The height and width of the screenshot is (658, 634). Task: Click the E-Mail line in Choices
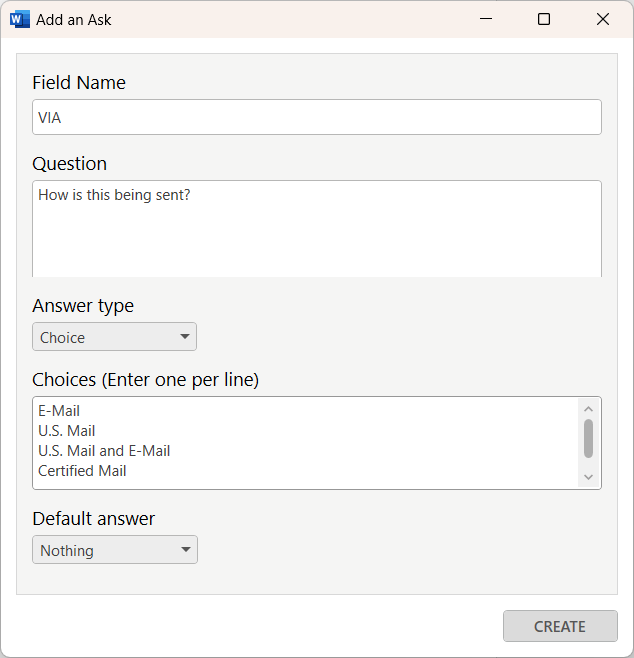pos(59,411)
